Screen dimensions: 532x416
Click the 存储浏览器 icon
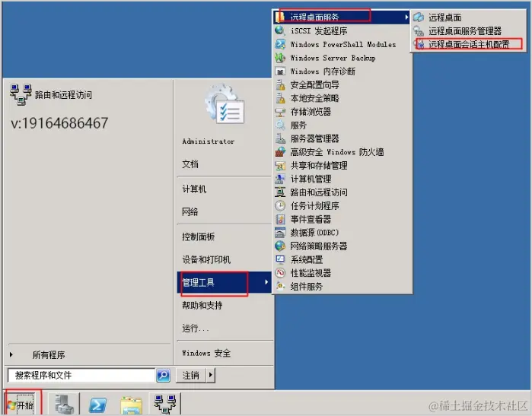[280, 112]
